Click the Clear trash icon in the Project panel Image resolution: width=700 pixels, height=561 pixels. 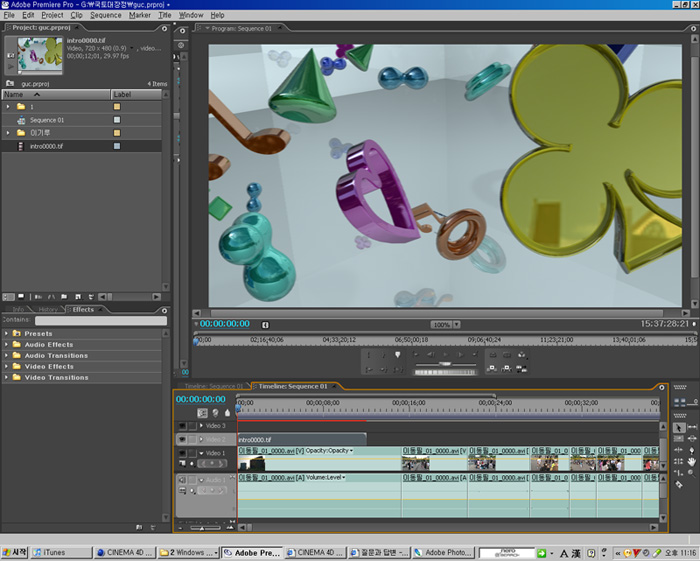(x=92, y=297)
